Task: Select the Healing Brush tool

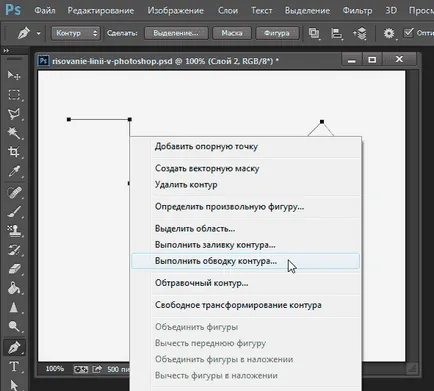Action: [x=14, y=193]
